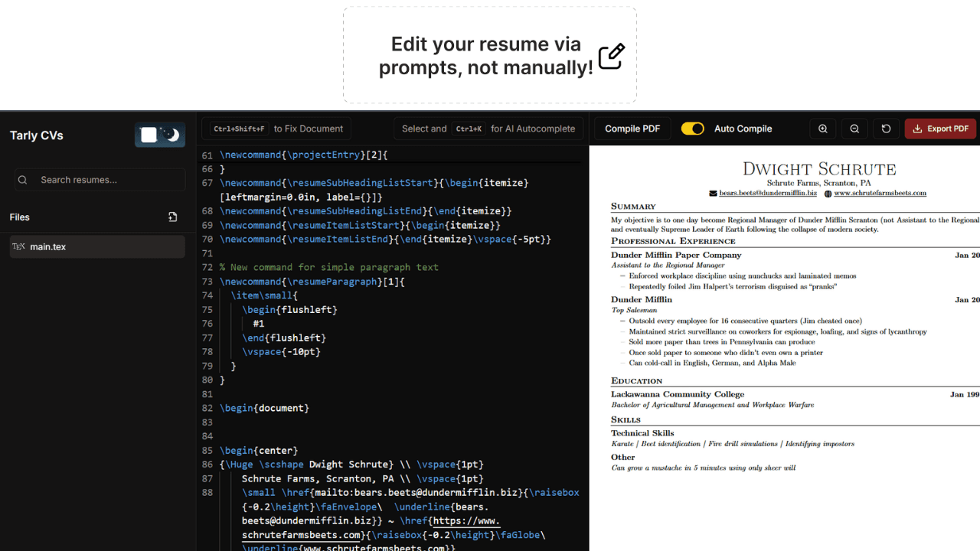
Task: Toggle the dark mode switch
Action: click(x=160, y=135)
